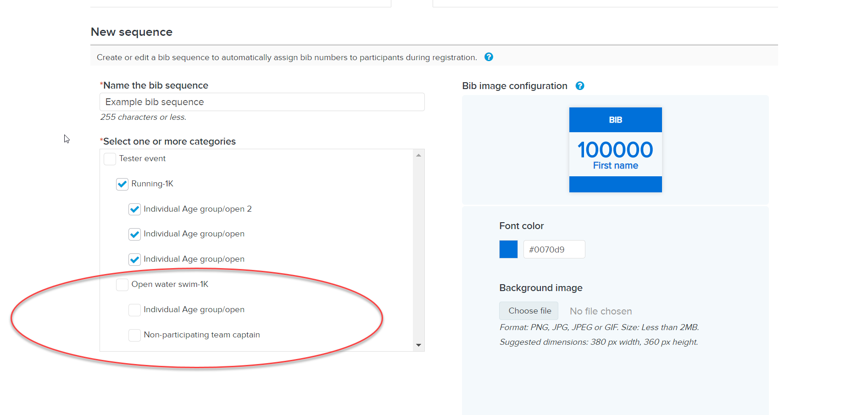868x415 pixels.
Task: Uncheck Individual Age group/open 2 checkbox
Action: (x=134, y=209)
